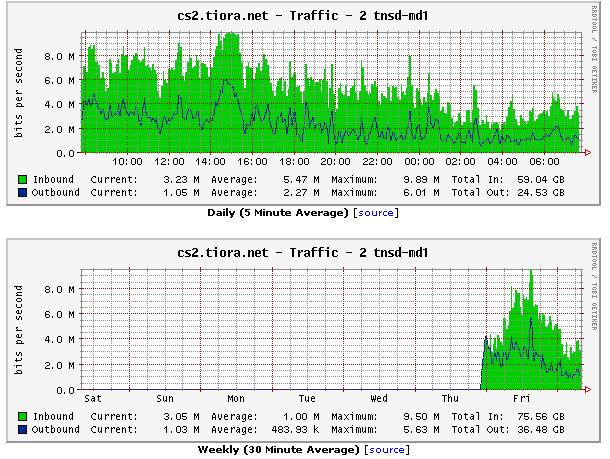Click the blue Outbound swatch in Weekly legend
Viewport: 610px width, 459px height.
22,430
